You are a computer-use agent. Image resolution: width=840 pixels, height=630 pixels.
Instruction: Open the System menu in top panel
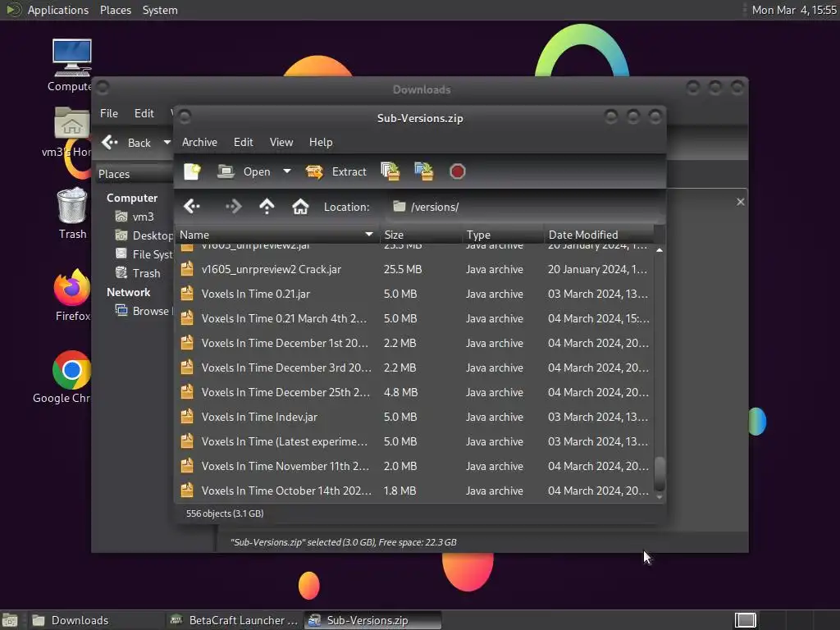click(160, 10)
